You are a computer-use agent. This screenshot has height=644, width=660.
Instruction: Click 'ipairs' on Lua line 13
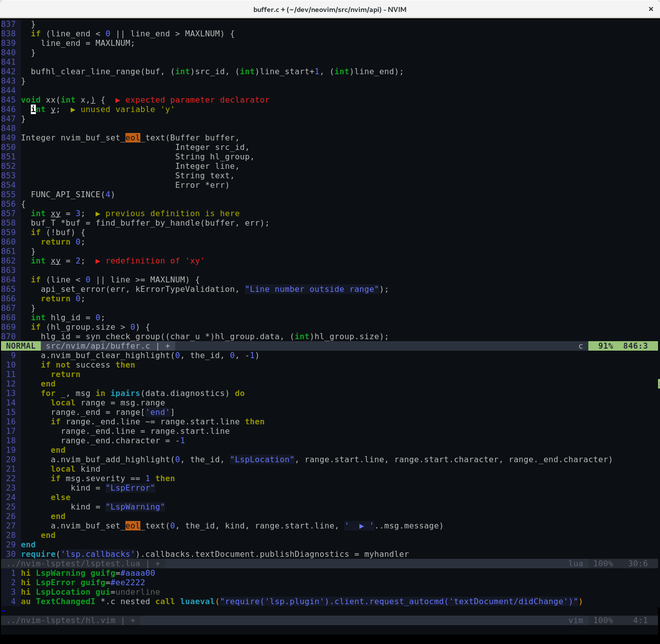[x=125, y=393]
